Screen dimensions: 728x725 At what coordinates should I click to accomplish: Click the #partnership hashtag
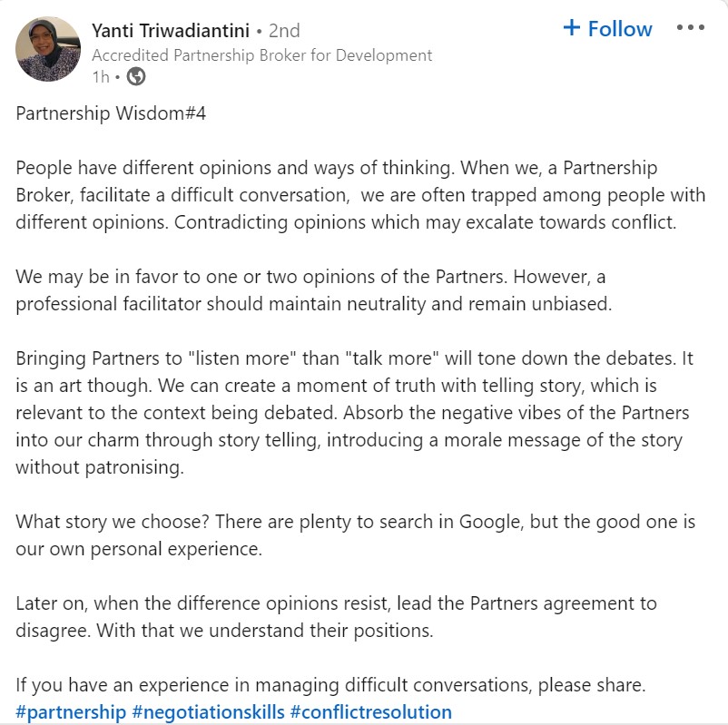71,711
